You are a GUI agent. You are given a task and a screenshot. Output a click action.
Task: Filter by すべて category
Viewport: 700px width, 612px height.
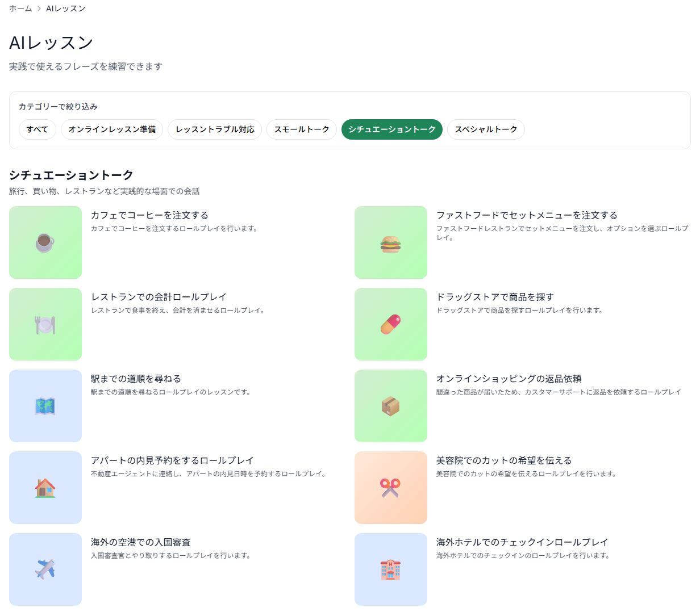pos(37,129)
